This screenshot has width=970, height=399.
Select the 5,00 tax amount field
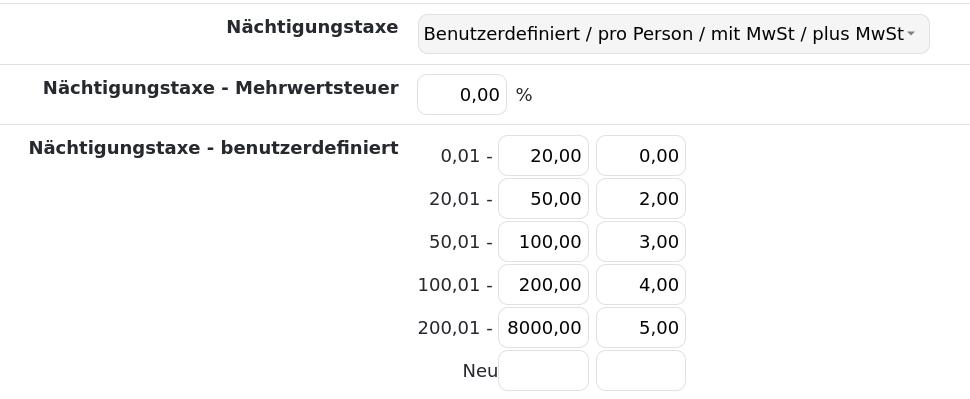point(641,328)
